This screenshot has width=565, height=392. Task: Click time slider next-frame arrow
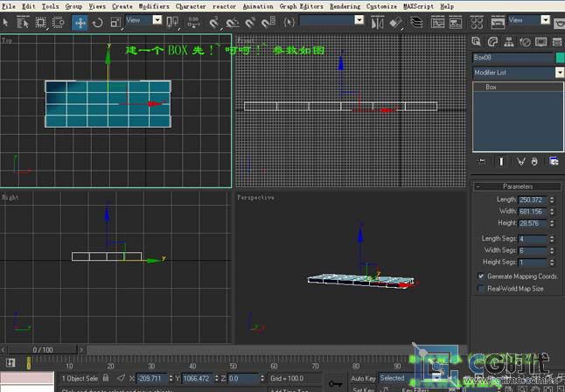[x=81, y=349]
